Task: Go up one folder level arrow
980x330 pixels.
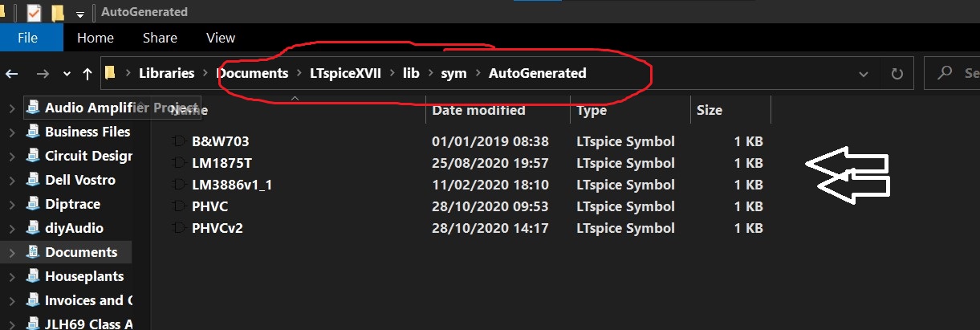Action: tap(87, 74)
